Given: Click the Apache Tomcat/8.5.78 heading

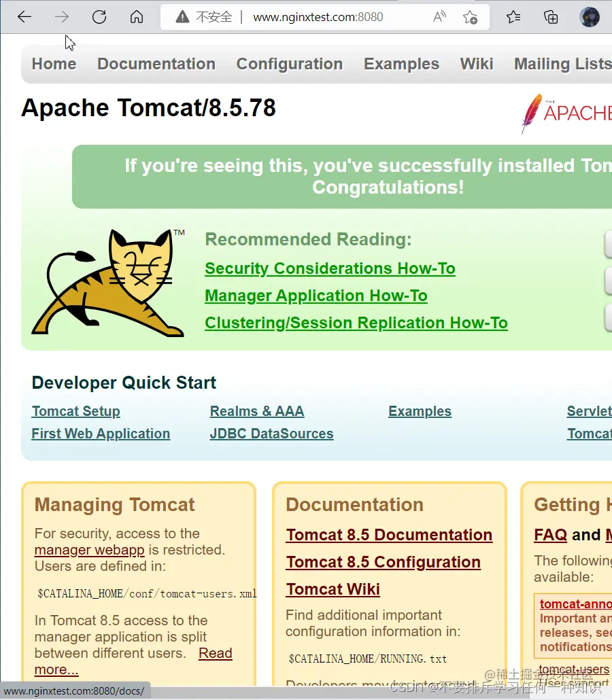Looking at the screenshot, I should pos(148,108).
